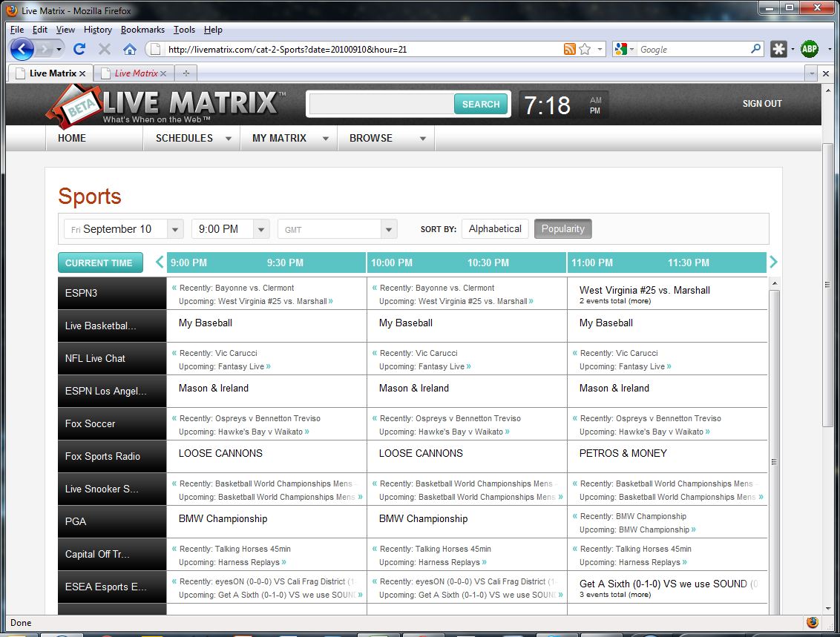Click the URL address bar

coord(363,49)
